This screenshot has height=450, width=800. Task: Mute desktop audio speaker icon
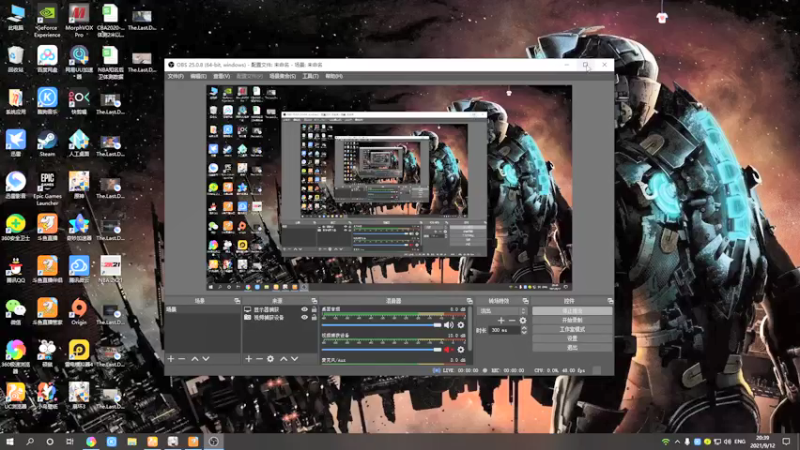(x=448, y=325)
